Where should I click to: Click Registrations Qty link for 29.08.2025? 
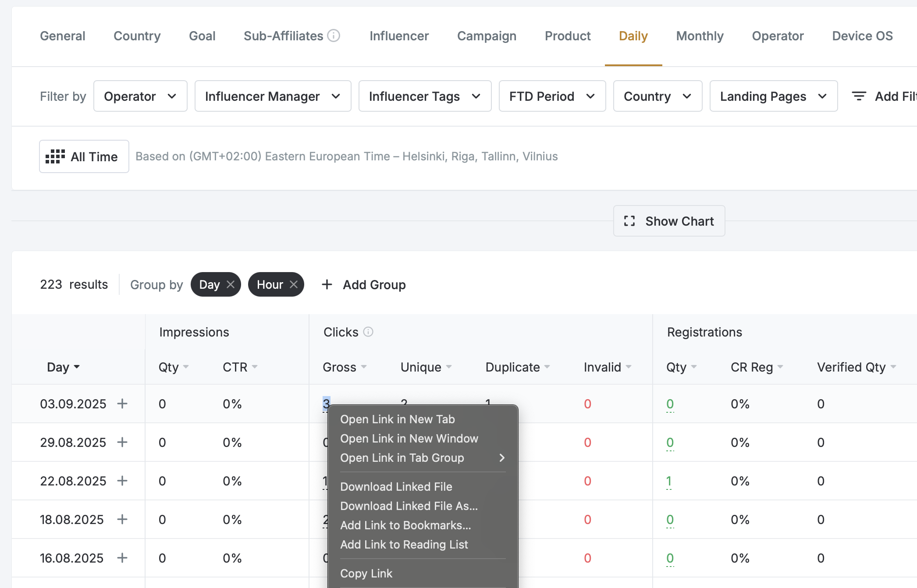[670, 443]
